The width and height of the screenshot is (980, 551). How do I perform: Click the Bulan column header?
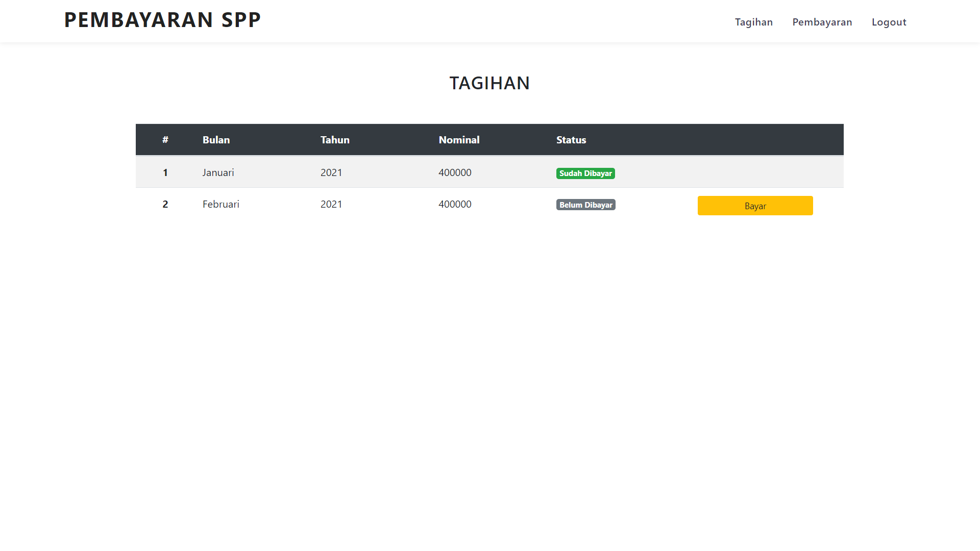(x=216, y=139)
